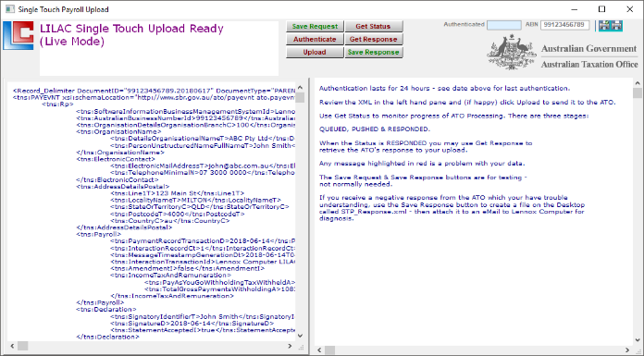Click the TotalGrossPaymentsWithholdingA line
The height and width of the screenshot is (356, 644).
coord(219,289)
